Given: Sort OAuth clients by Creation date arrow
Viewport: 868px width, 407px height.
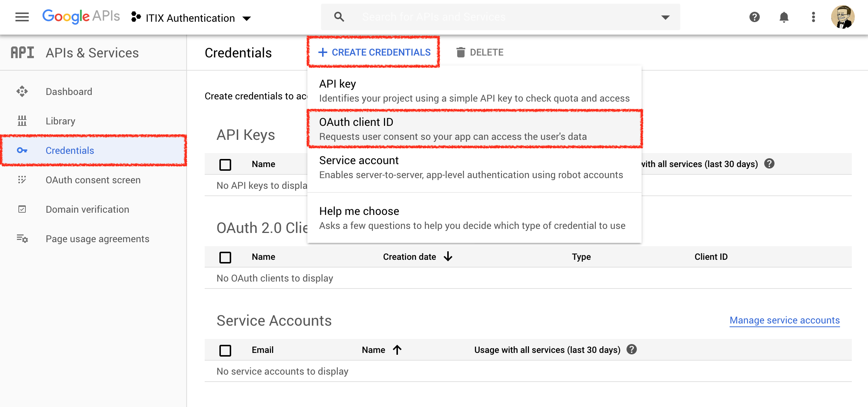Looking at the screenshot, I should (448, 256).
